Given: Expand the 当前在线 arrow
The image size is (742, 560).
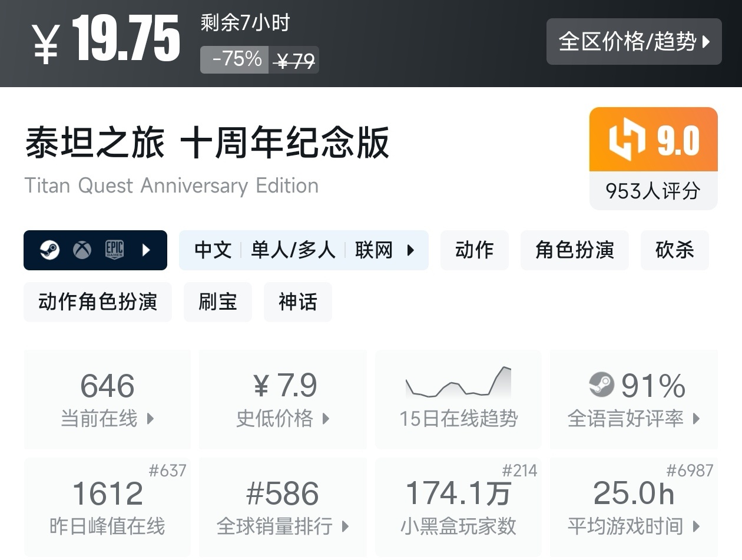Looking at the screenshot, I should pyautogui.click(x=150, y=419).
